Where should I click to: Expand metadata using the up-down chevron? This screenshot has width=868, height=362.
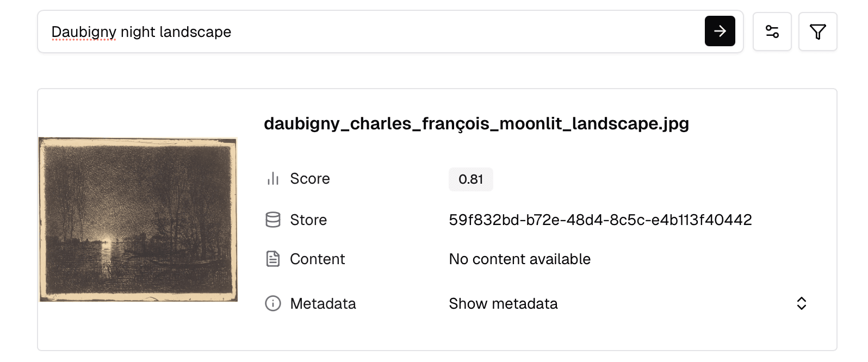(801, 303)
